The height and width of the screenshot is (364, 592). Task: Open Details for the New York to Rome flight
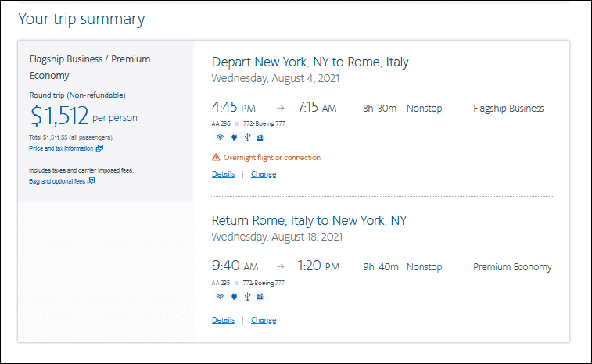pos(223,174)
